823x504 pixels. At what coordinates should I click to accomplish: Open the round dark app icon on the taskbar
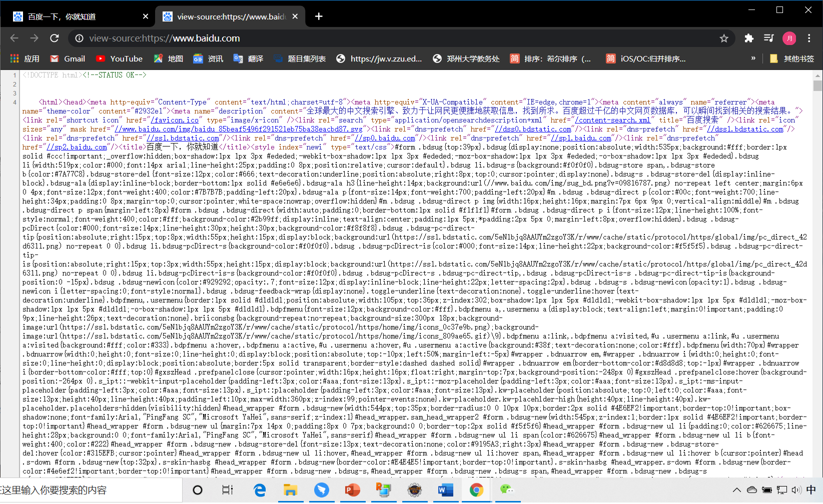415,490
